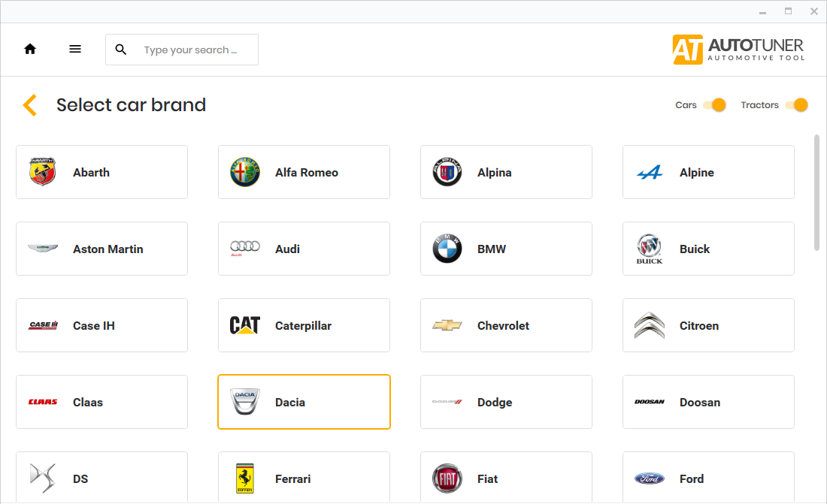The image size is (827, 504).
Task: Open the Dacia brand card
Action: click(304, 402)
